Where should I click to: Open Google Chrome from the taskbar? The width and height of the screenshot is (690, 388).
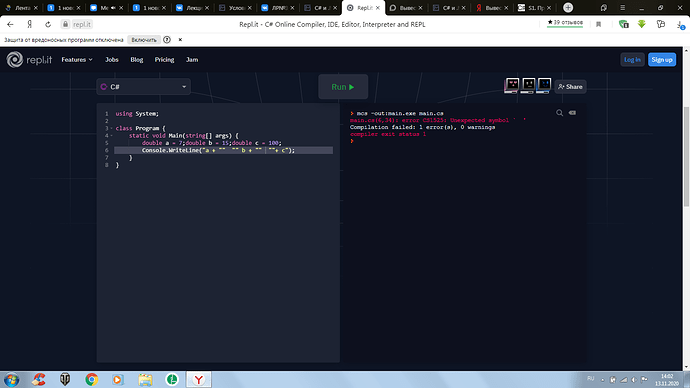92,379
